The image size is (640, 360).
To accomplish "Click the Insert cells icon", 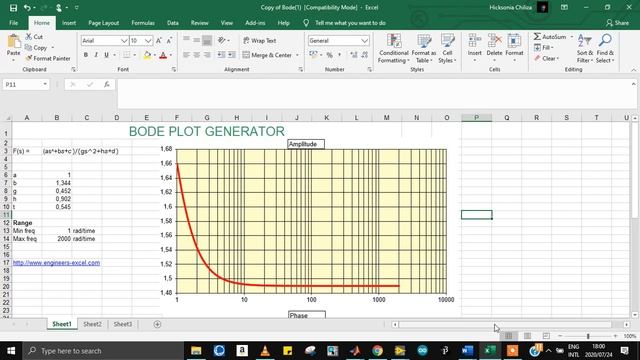I will 474,41.
